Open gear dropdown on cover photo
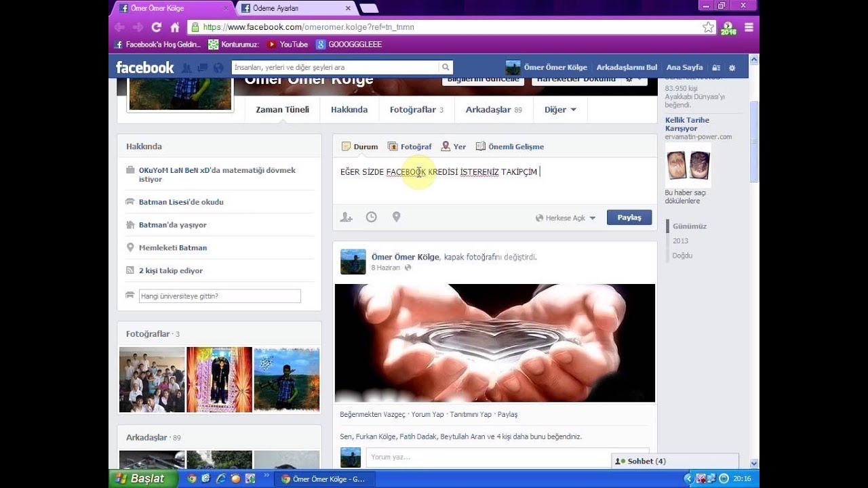 (634, 79)
